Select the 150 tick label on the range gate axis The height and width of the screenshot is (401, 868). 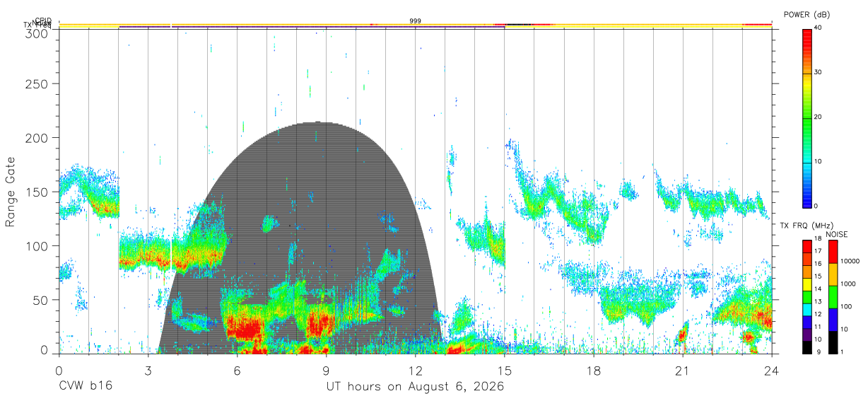point(37,192)
